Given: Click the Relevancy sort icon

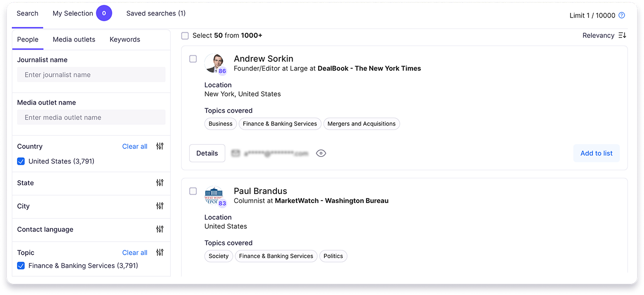Looking at the screenshot, I should tap(623, 35).
